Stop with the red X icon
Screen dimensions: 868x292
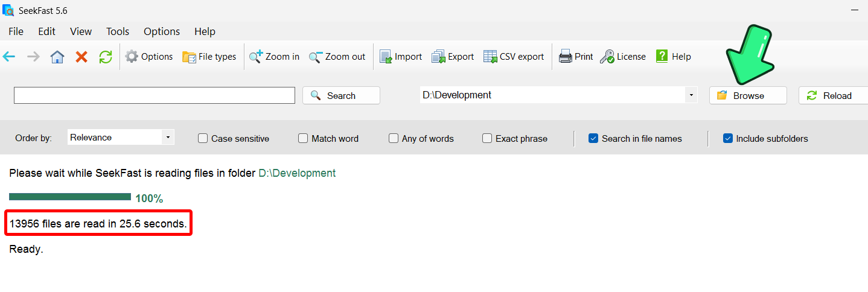81,57
